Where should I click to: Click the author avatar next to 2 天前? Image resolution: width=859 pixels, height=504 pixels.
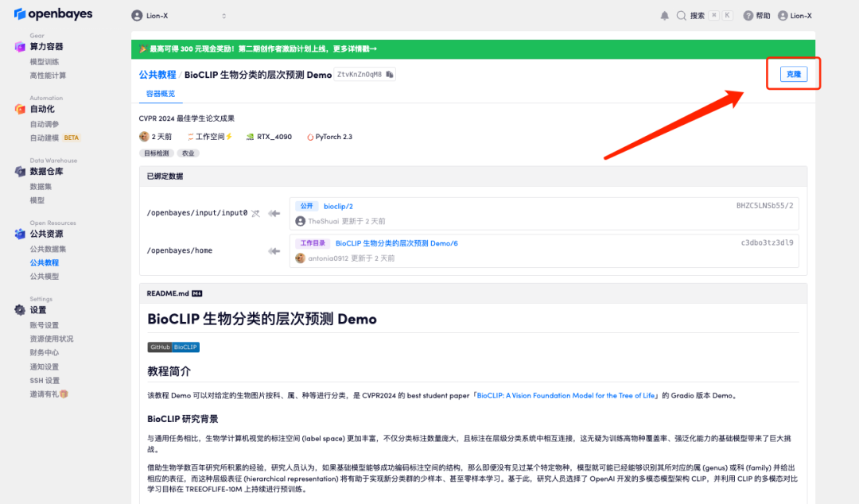(144, 137)
